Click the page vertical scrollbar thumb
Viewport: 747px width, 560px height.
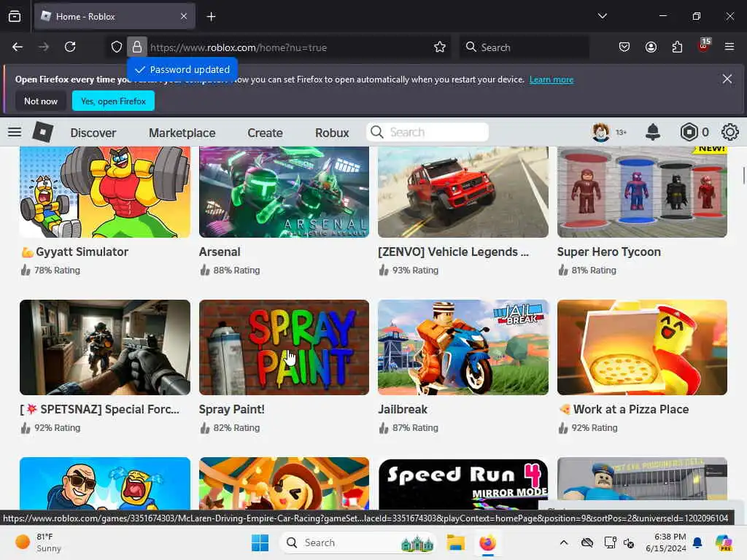743,175
